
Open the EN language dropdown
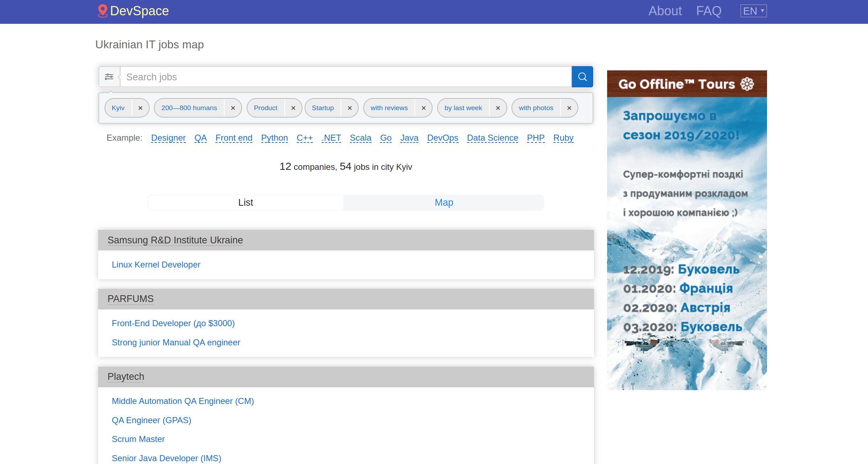click(753, 11)
